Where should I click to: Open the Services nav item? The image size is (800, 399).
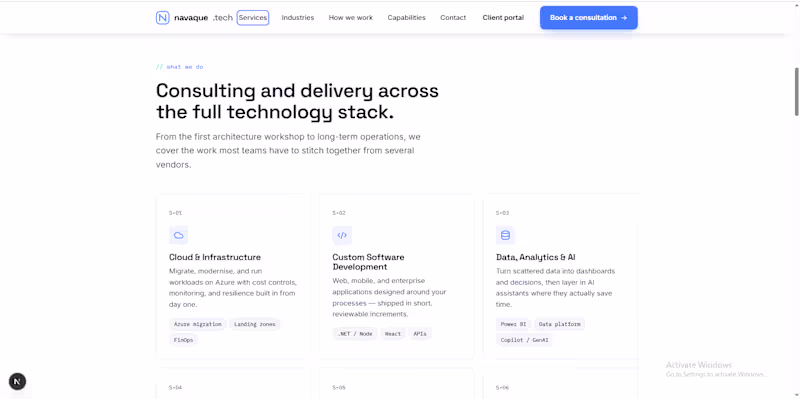click(x=253, y=18)
